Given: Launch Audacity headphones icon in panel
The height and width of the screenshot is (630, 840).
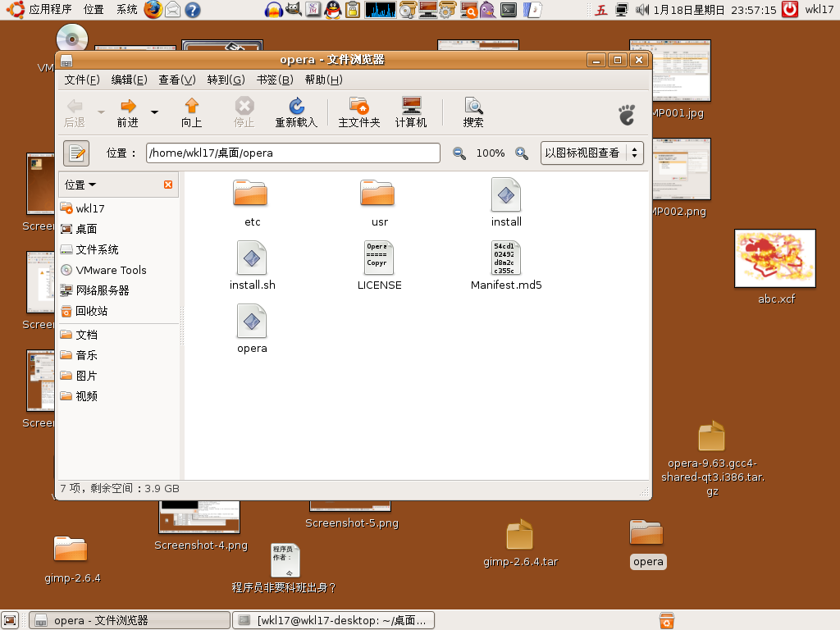Looking at the screenshot, I should [x=274, y=10].
